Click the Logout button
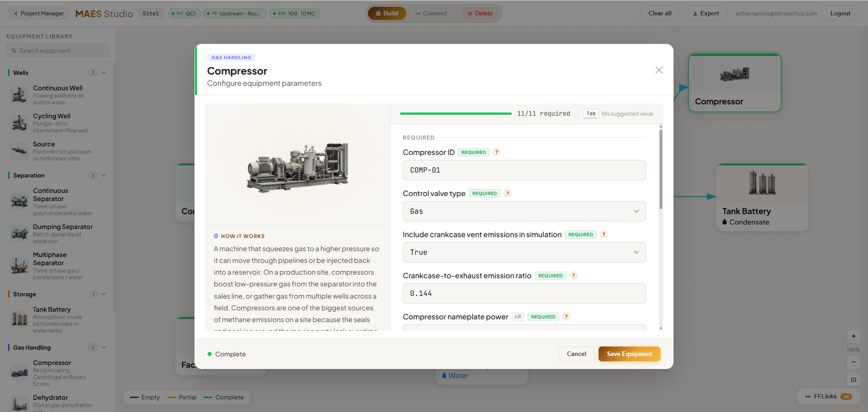 coord(840,14)
